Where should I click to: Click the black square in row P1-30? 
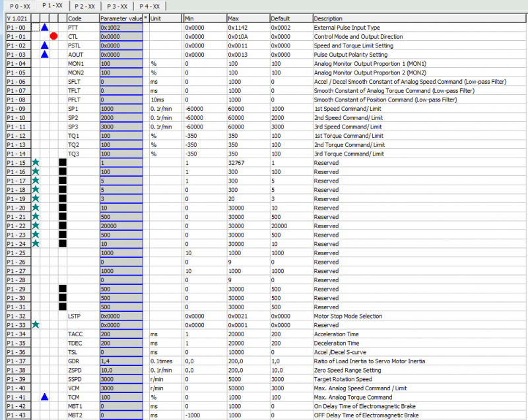click(x=63, y=298)
